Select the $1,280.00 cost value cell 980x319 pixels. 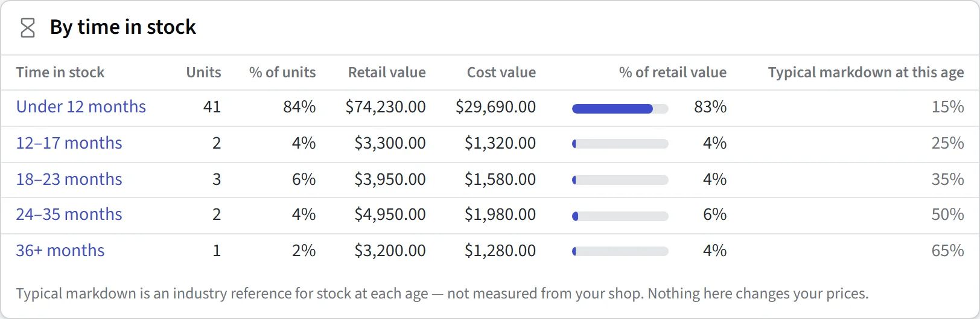500,251
